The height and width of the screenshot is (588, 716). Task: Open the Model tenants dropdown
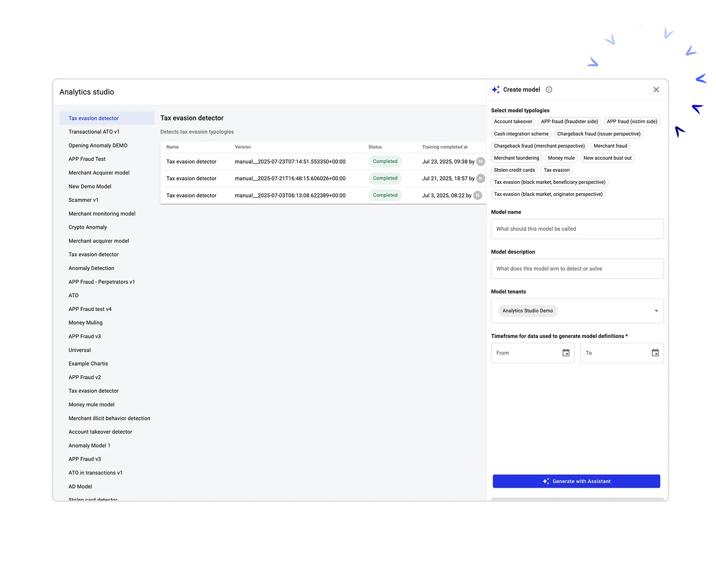[656, 310]
